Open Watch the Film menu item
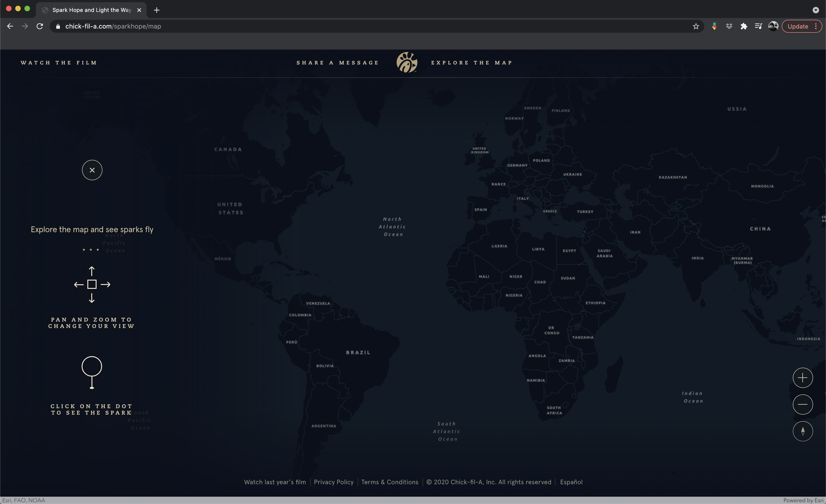 [x=59, y=63]
